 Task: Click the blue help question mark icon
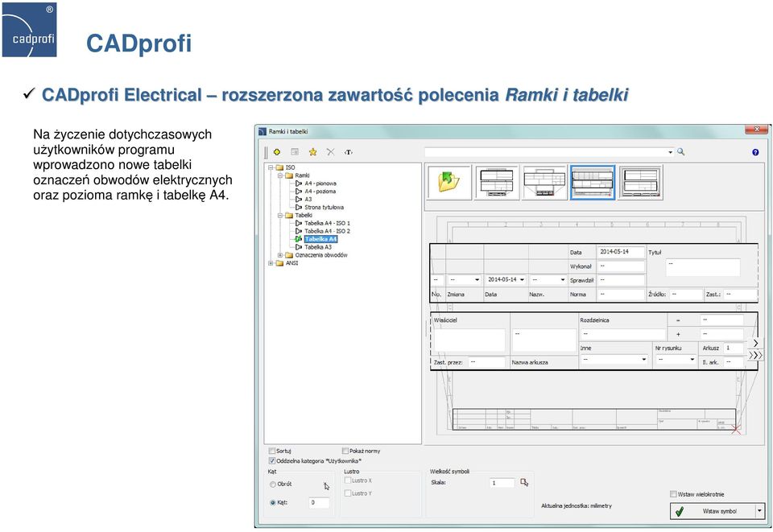coord(755,152)
